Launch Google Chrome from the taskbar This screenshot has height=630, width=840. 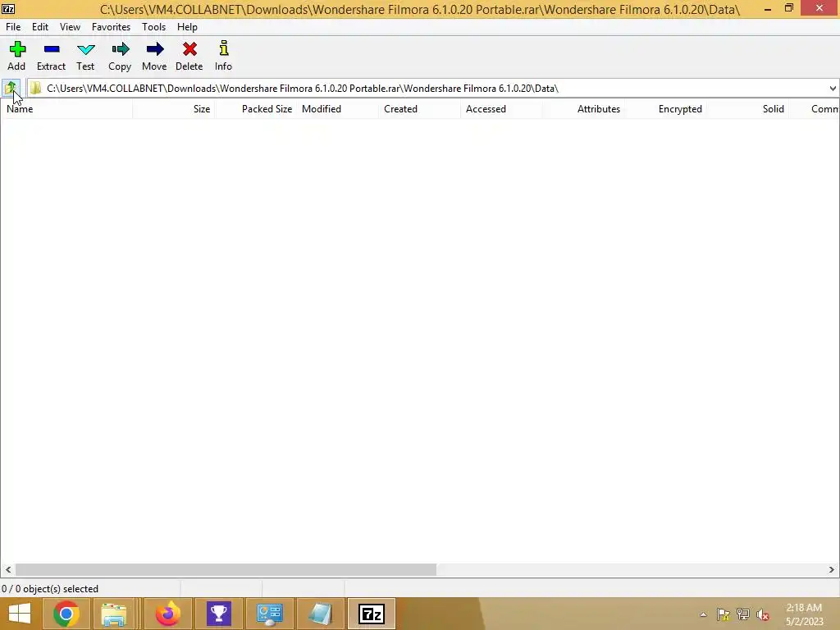[x=66, y=614]
